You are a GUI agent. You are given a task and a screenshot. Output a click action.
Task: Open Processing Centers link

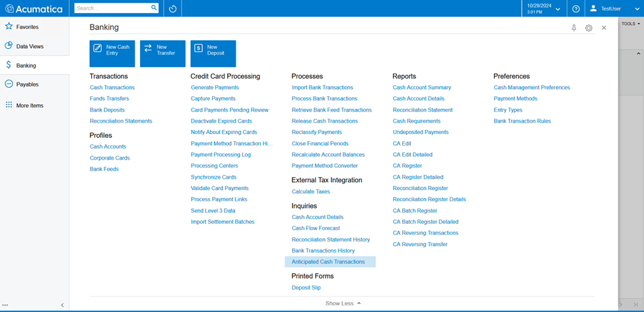coord(215,166)
